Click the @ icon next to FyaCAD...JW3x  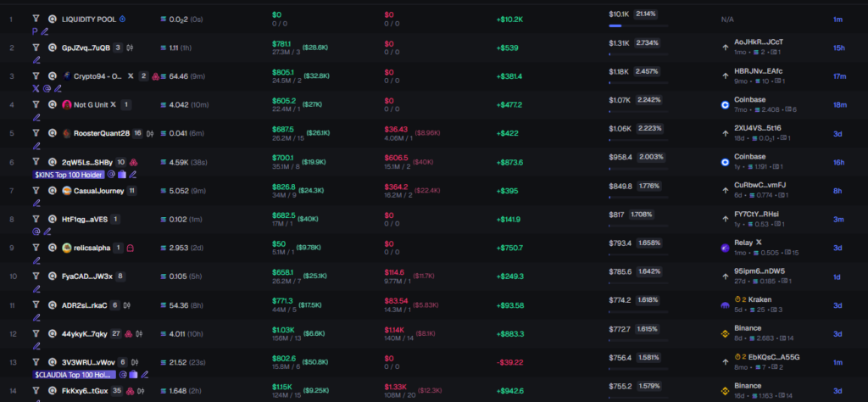(x=53, y=276)
